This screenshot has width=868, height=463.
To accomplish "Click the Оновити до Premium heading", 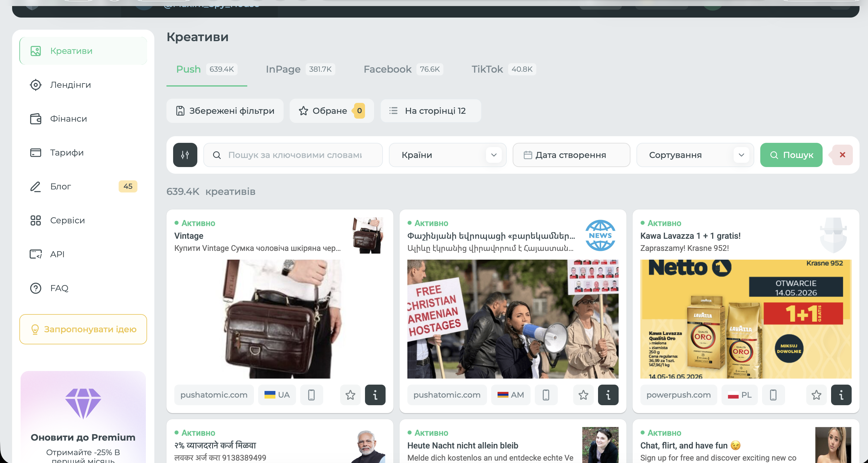I will point(83,437).
